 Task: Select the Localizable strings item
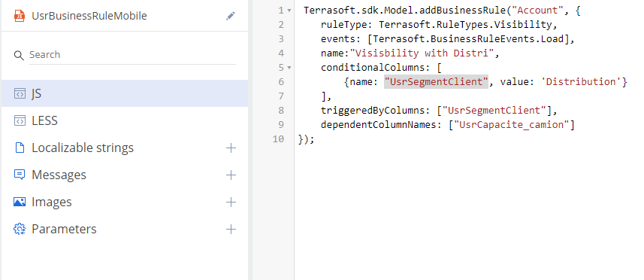point(125,148)
